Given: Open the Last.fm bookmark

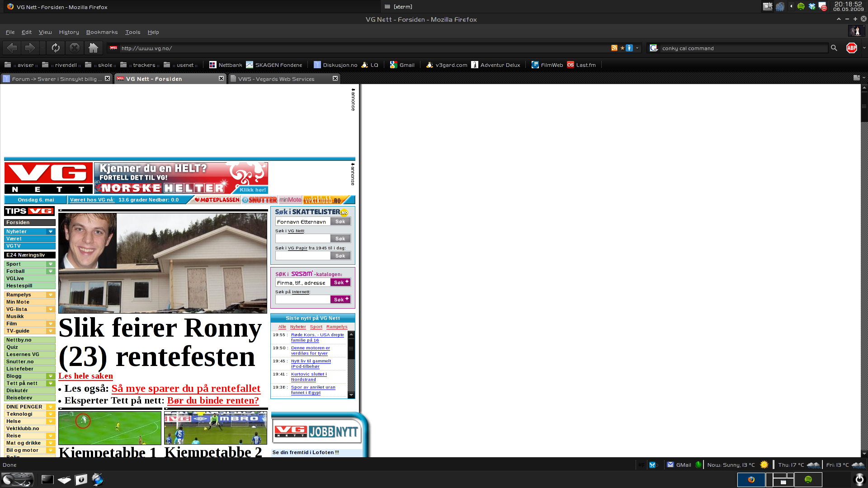Looking at the screenshot, I should tap(581, 65).
